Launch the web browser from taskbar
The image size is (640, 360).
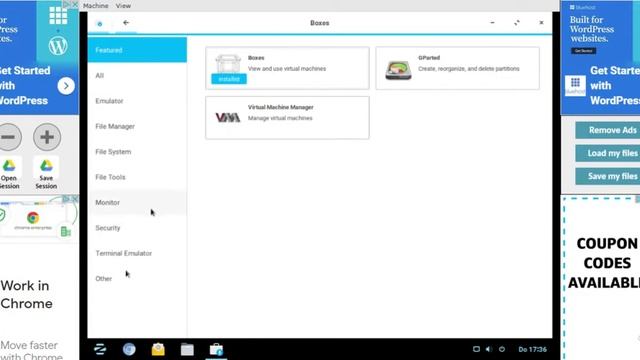tap(129, 349)
